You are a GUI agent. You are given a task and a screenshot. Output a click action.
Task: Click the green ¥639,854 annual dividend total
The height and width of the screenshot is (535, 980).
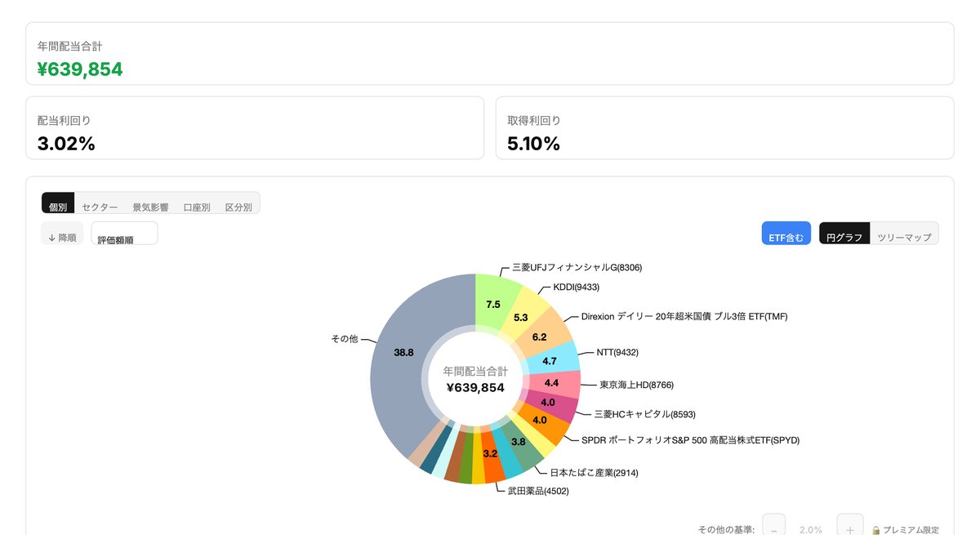coord(80,69)
